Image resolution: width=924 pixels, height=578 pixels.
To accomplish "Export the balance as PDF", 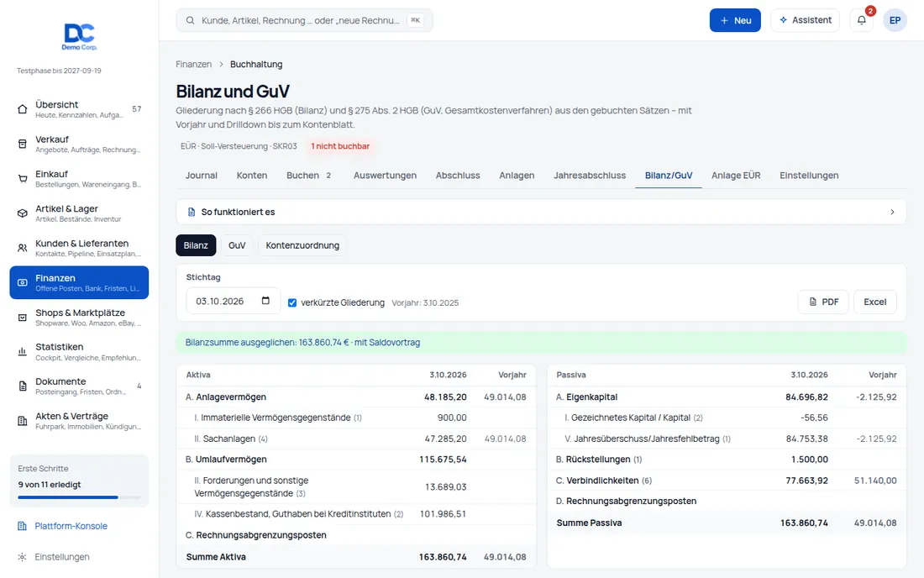I will tap(823, 302).
